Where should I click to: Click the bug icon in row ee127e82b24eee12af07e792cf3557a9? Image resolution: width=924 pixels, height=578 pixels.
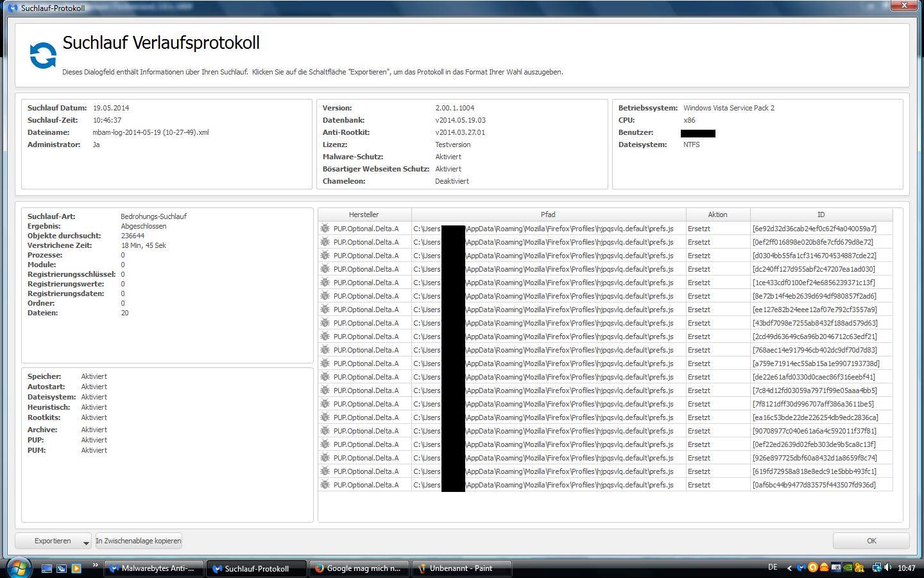coord(325,310)
